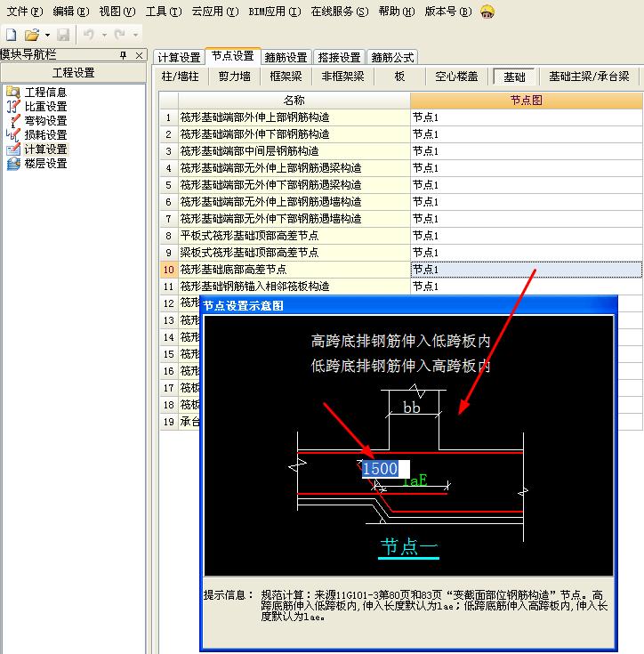Click the 1500 value input in diagram
The width and height of the screenshot is (644, 654).
coord(385,469)
